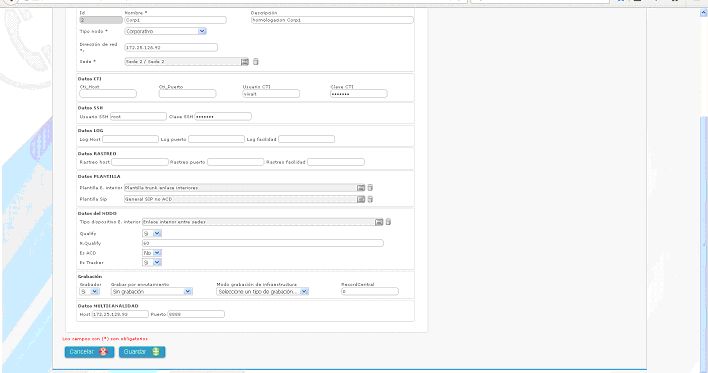Edit the RecordCentral field
708x373 pixels.
370,292
